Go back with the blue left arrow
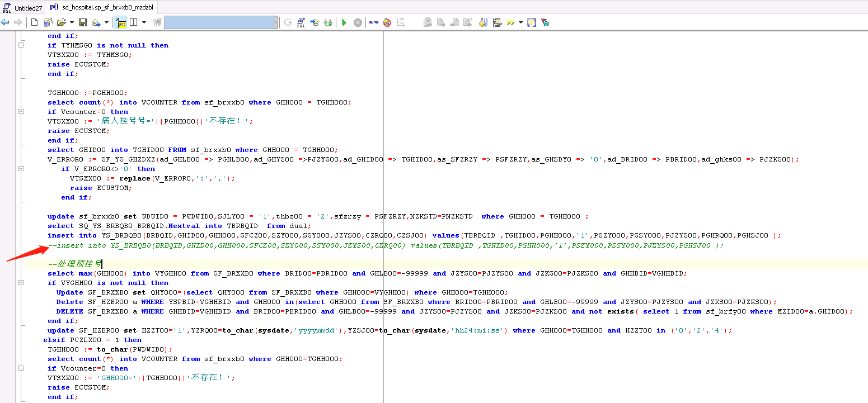Image resolution: width=868 pixels, height=403 pixels. [5, 22]
